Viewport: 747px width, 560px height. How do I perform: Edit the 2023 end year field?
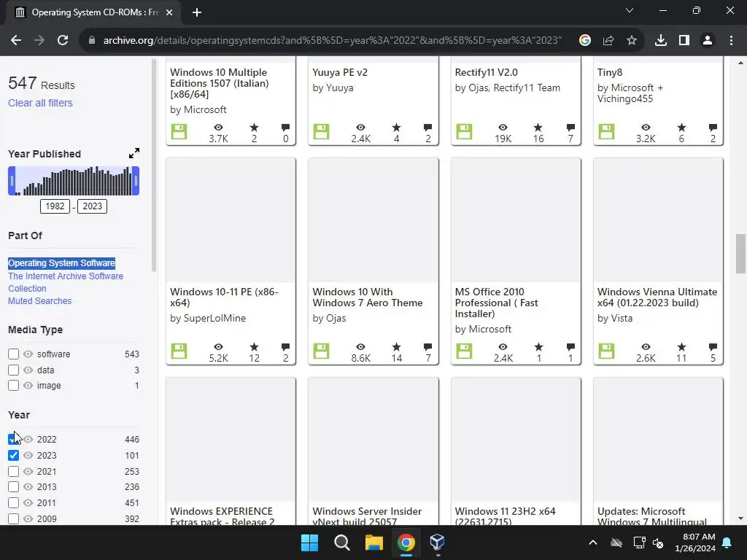(93, 206)
